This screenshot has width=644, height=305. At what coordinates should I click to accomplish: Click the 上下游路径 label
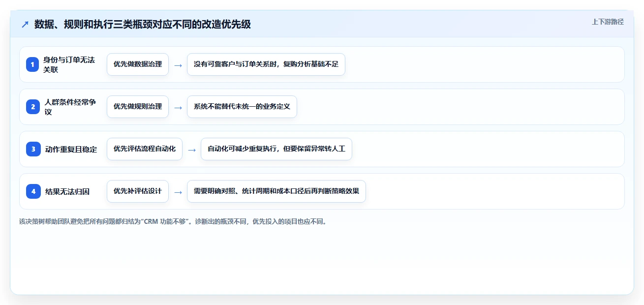tap(608, 22)
